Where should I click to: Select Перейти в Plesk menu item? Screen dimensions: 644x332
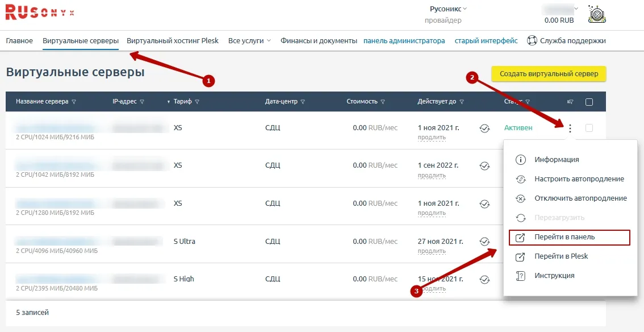coord(561,256)
